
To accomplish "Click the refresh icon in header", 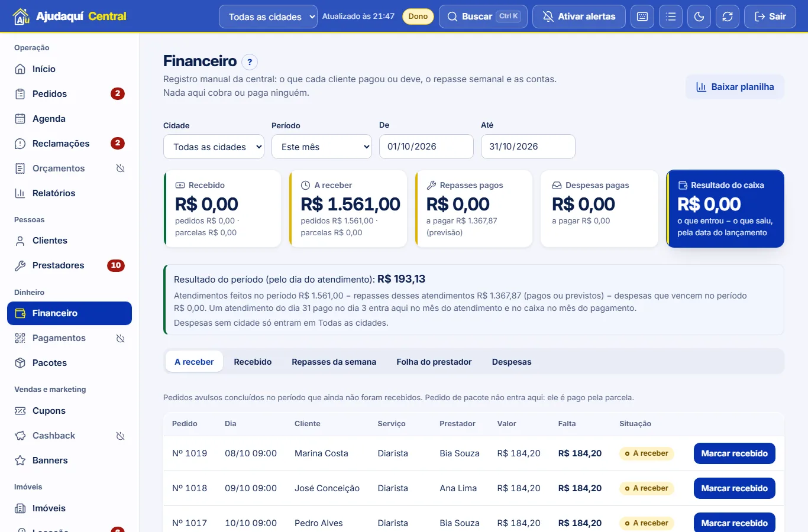I will tap(728, 17).
